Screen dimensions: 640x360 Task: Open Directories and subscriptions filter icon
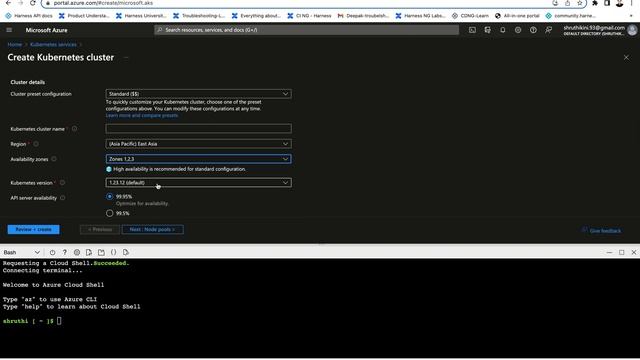[x=487, y=30]
